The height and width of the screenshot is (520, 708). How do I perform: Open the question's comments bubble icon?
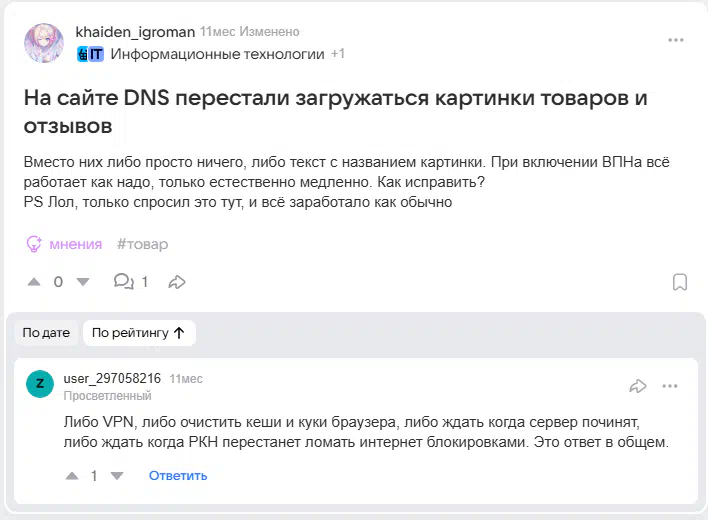(123, 282)
